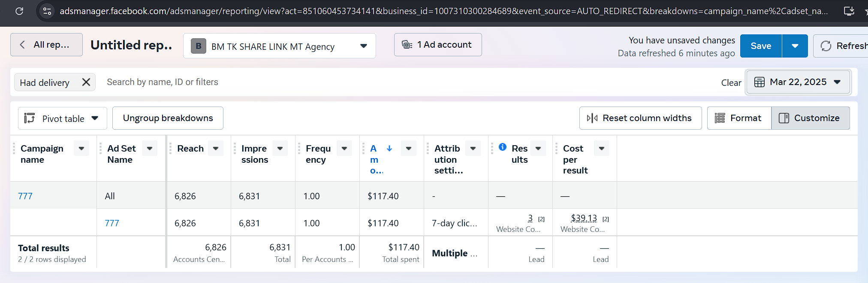Viewport: 868px width, 283px height.
Task: Open the Campaign name column menu
Action: (x=81, y=149)
